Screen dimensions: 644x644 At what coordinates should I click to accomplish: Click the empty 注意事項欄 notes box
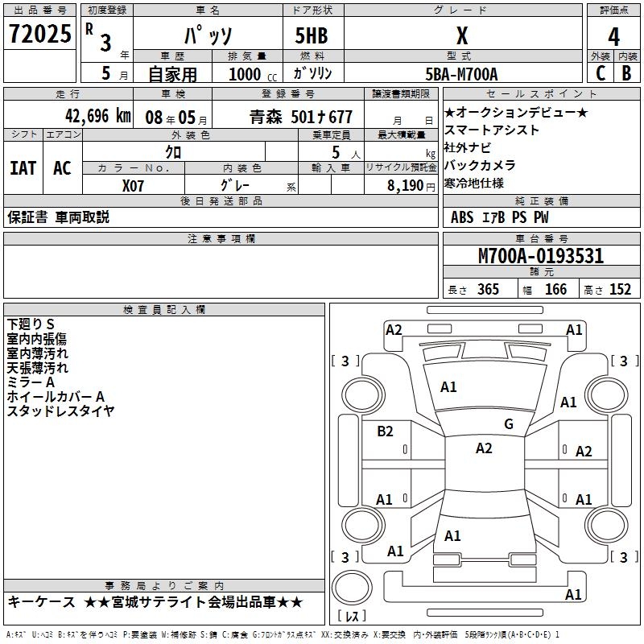221,271
